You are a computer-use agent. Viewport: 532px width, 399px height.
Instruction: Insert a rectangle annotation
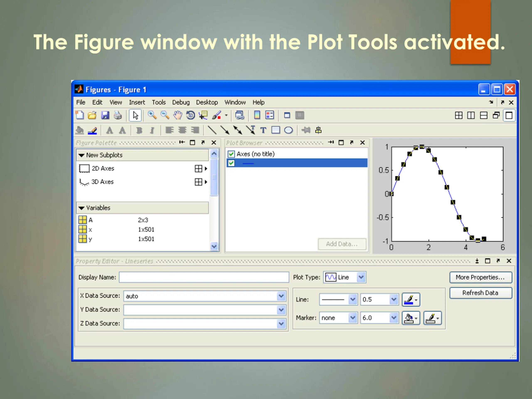tap(276, 130)
